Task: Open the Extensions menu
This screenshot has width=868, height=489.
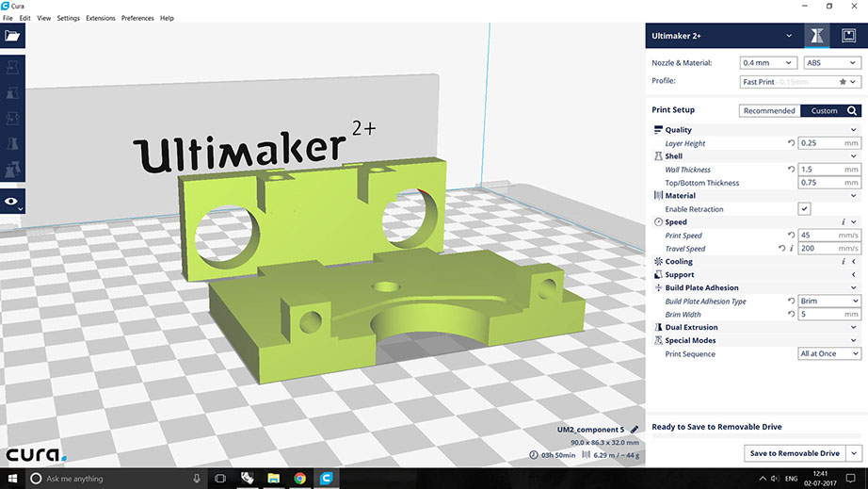Action: 100,18
